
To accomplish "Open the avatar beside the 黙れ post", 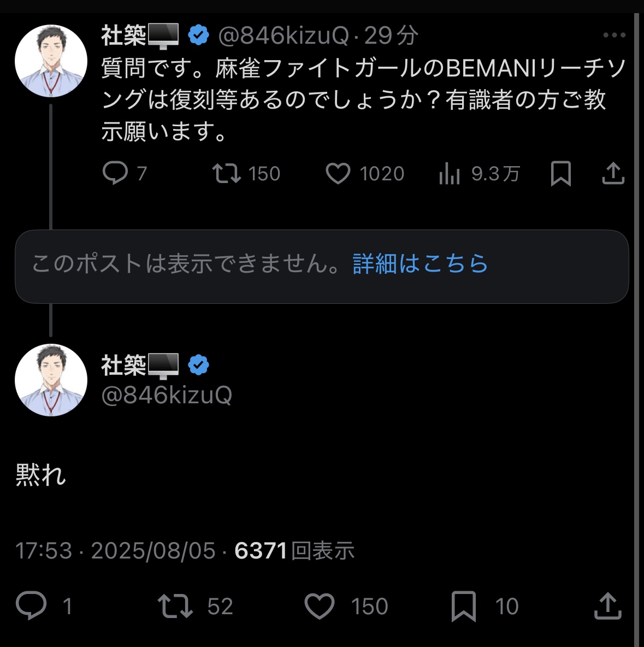I will (51, 380).
